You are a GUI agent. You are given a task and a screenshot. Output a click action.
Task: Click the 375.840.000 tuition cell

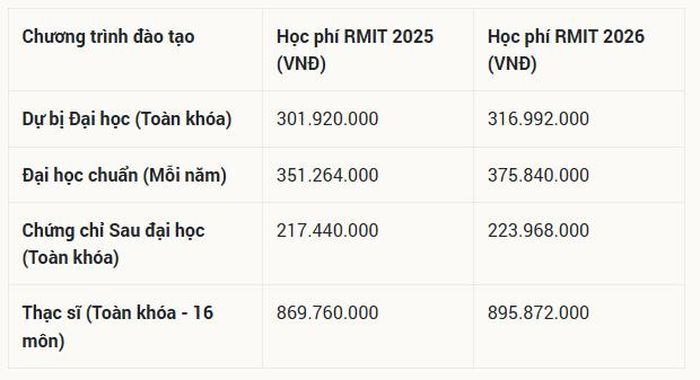tap(538, 175)
